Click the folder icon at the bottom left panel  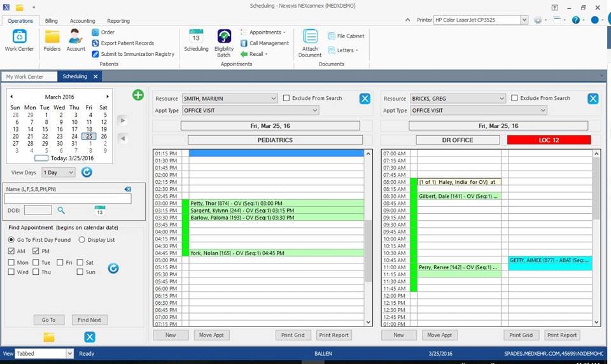click(x=49, y=337)
